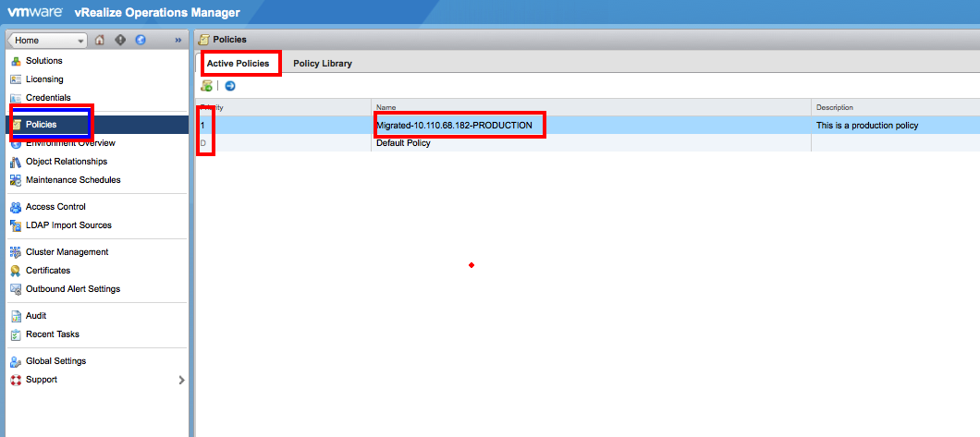The image size is (980, 437).
Task: Open Maintenance Schedules page
Action: (x=73, y=180)
